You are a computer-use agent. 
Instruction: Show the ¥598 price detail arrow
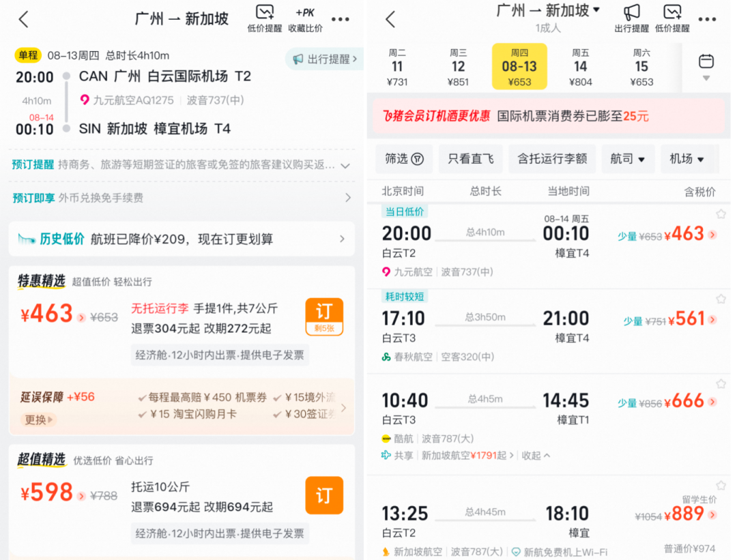[81, 496]
